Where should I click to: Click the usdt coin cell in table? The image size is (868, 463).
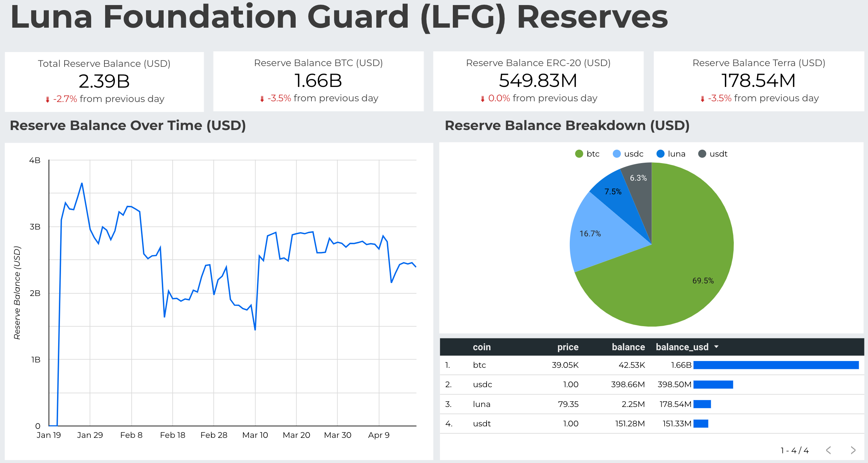[482, 423]
